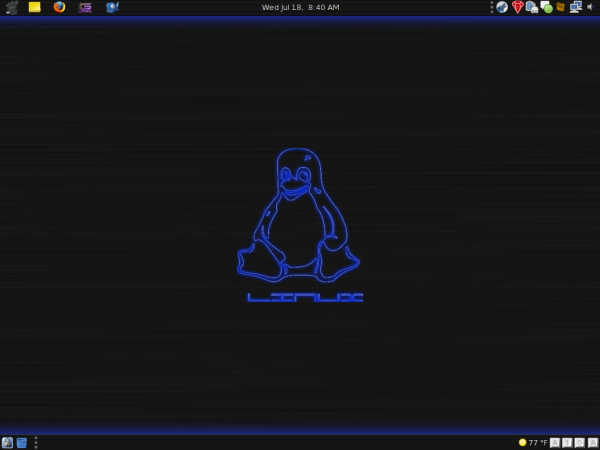600x450 pixels.
Task: Click the lock icon in bottom panel
Action: click(x=7, y=443)
